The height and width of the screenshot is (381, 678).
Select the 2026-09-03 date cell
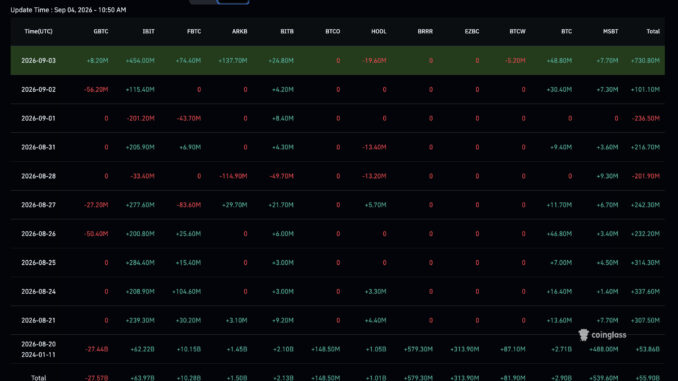point(38,61)
